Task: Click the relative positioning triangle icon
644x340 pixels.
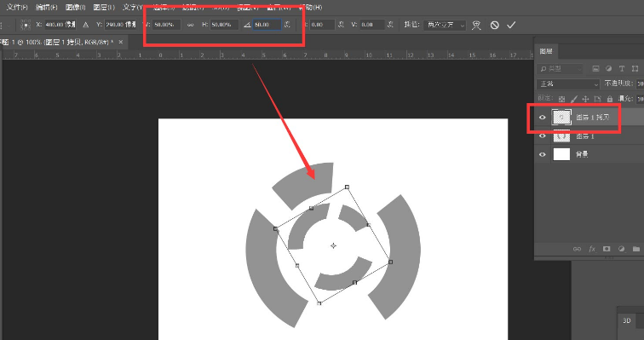Action: 85,25
